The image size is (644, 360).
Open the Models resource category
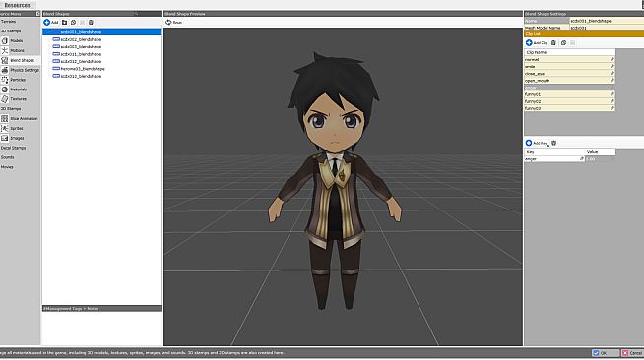point(20,41)
